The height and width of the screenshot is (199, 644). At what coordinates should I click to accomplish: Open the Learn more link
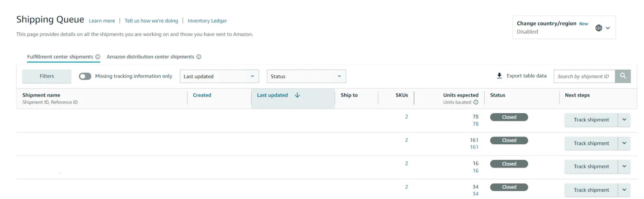[x=102, y=21]
